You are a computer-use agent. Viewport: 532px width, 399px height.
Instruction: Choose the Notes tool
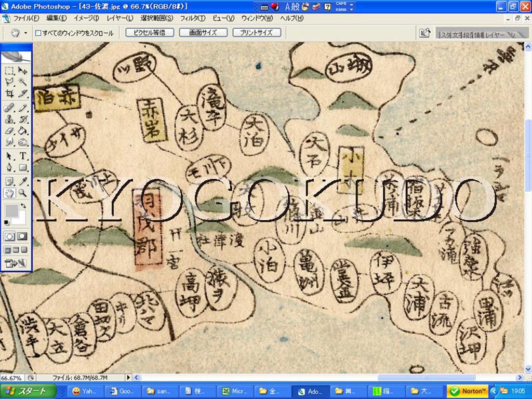[9, 181]
